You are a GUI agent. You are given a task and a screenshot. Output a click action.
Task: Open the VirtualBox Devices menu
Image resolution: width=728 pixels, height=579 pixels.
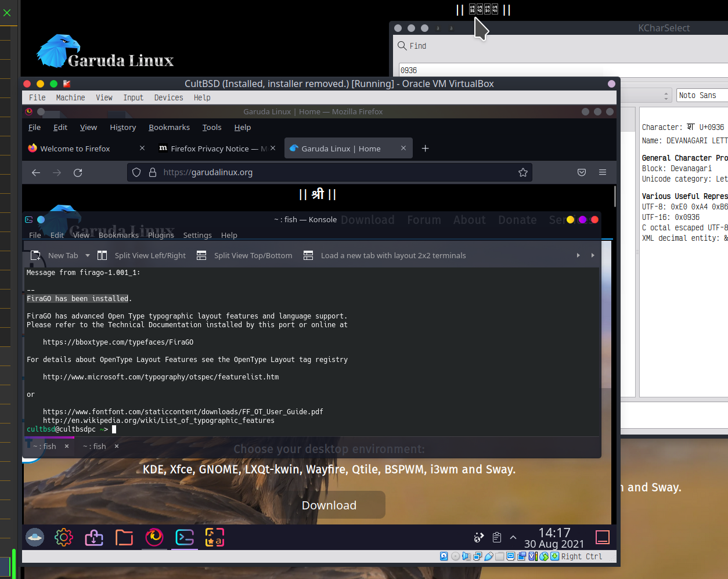click(x=168, y=97)
